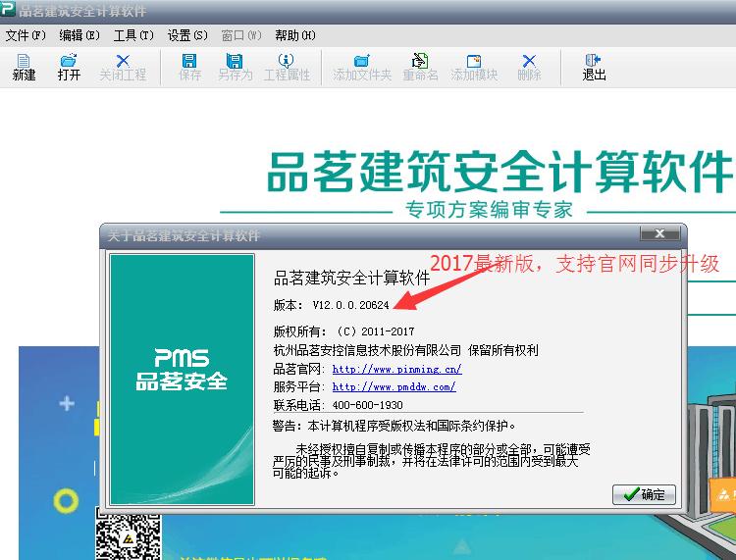Screen dimensions: 736x560
Task: Choose the 重命名 (Rename) toolbar icon
Action: pos(420,67)
